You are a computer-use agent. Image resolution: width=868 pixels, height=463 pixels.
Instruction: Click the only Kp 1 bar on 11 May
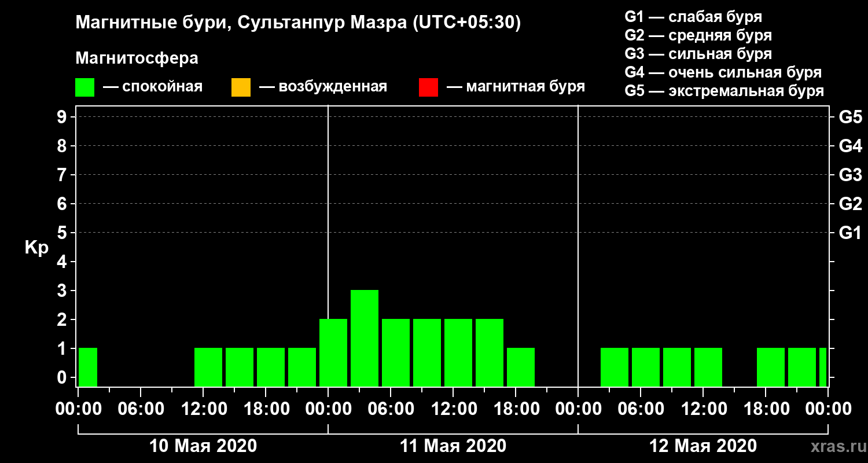pyautogui.click(x=521, y=367)
